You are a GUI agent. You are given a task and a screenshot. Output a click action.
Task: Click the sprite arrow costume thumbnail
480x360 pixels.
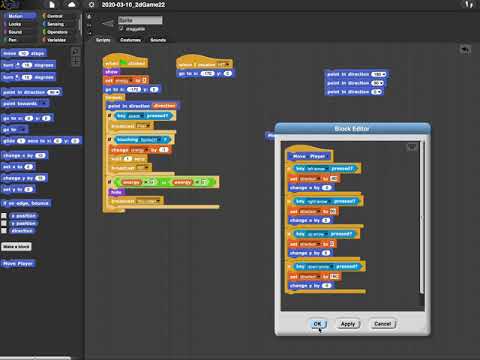click(107, 23)
